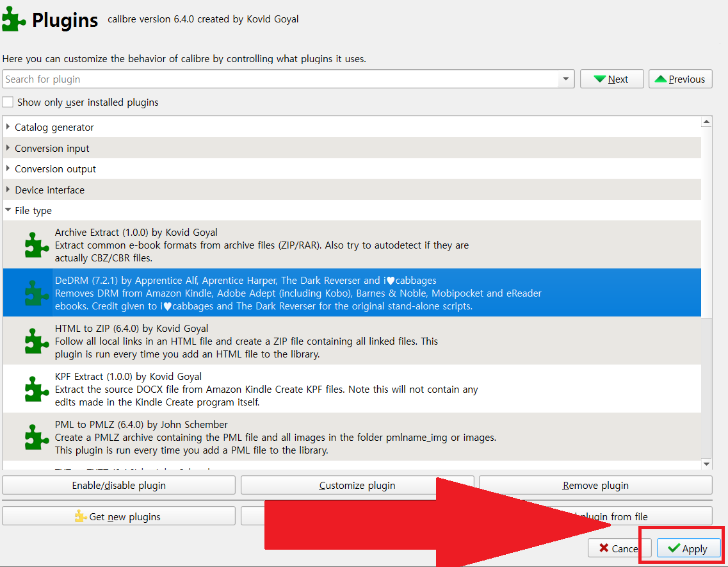Click the KPF Extract plugin puzzle icon
This screenshot has width=728, height=567.
coord(36,389)
